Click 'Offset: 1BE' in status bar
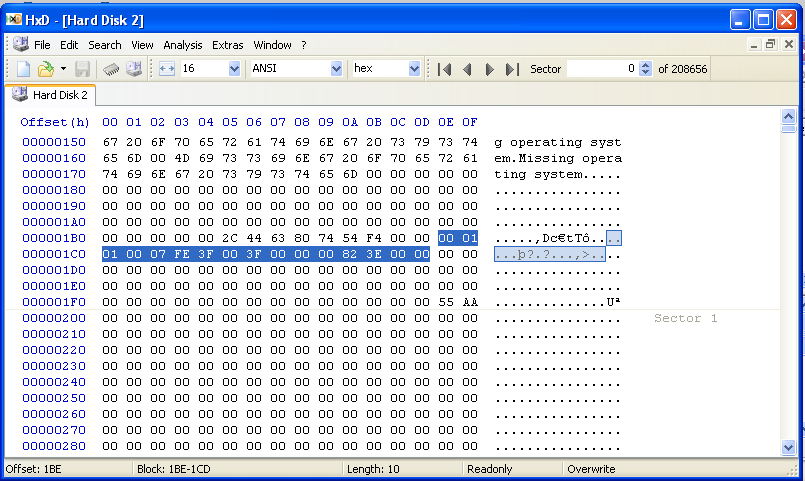The width and height of the screenshot is (805, 481). pyautogui.click(x=34, y=469)
